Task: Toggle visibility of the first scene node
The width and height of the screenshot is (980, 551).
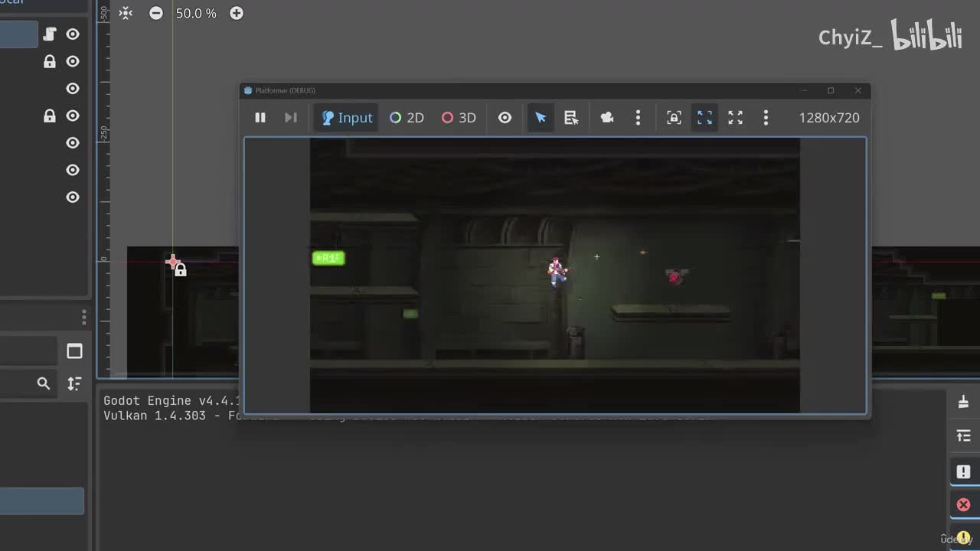Action: 73,34
